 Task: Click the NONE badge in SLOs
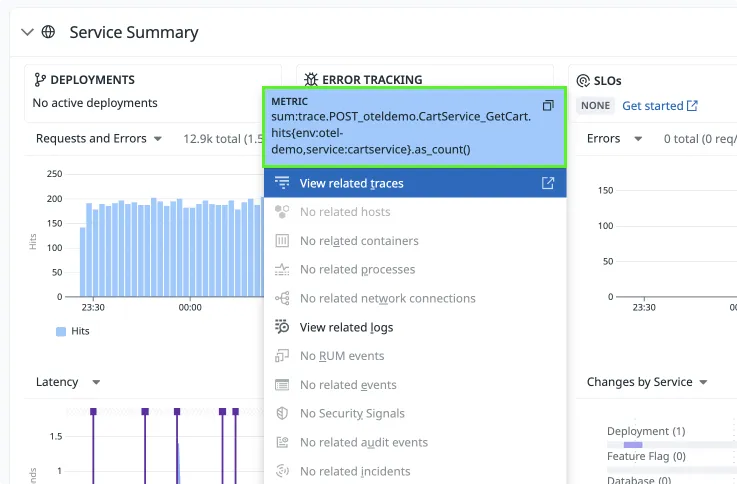click(x=595, y=106)
